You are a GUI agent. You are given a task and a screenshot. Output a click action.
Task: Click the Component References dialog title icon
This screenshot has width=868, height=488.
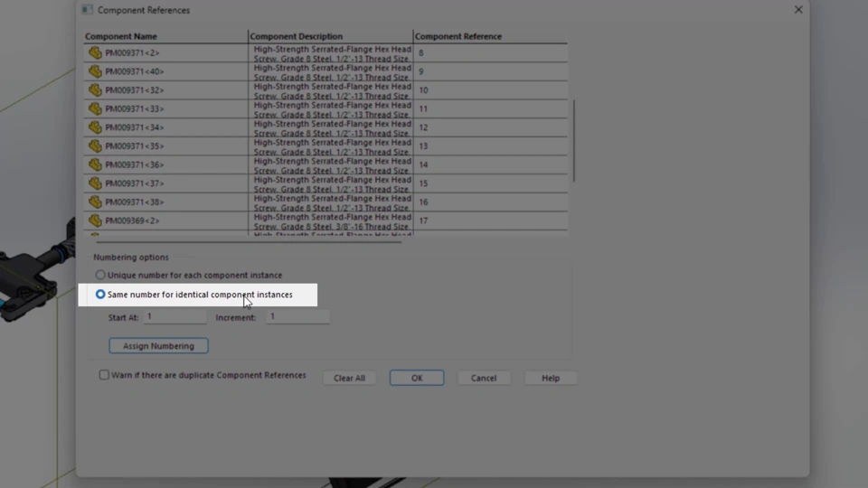(x=87, y=10)
